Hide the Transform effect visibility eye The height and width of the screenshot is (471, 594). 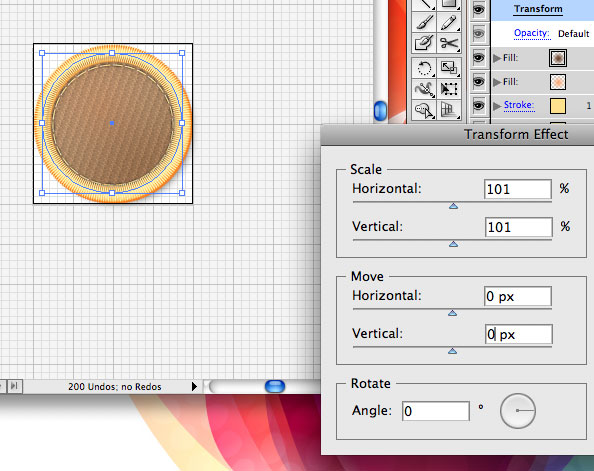click(478, 9)
